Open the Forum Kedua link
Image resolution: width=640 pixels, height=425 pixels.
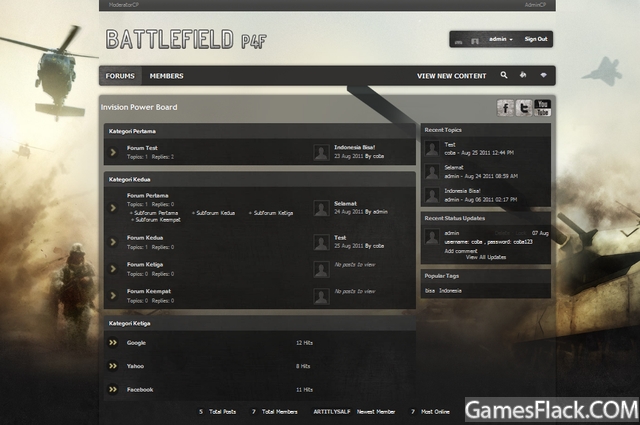point(145,238)
